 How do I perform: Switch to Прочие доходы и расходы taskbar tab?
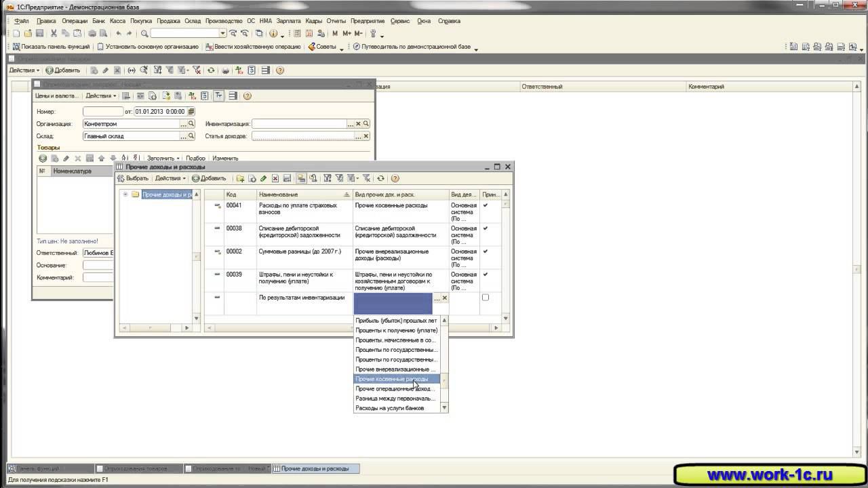coord(315,468)
